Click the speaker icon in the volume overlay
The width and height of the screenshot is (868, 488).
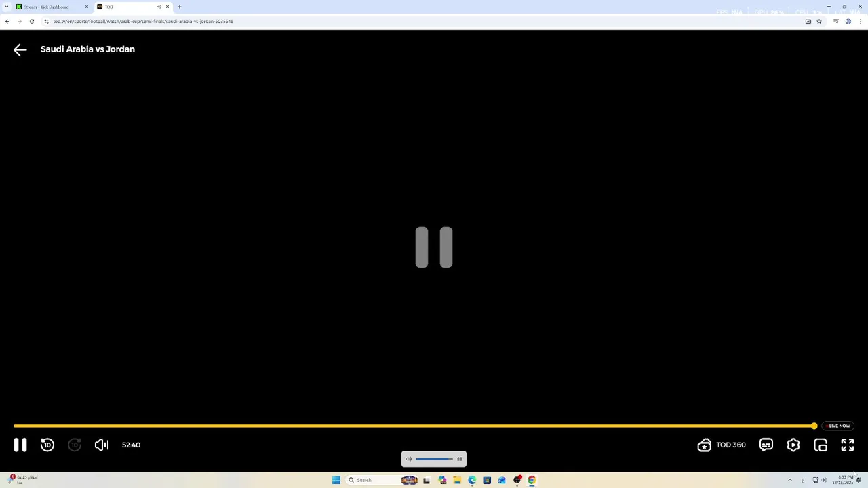click(408, 459)
